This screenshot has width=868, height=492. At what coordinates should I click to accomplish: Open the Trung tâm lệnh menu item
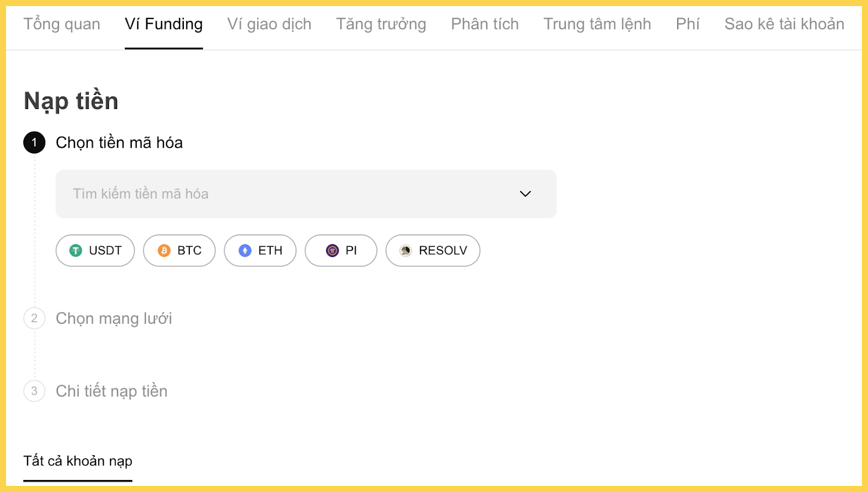(597, 24)
